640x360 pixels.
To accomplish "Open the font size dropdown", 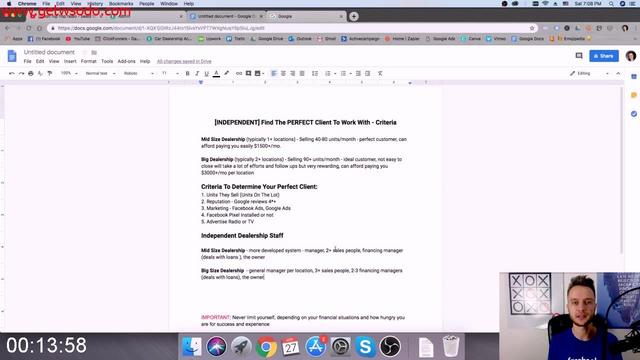I will tap(170, 73).
